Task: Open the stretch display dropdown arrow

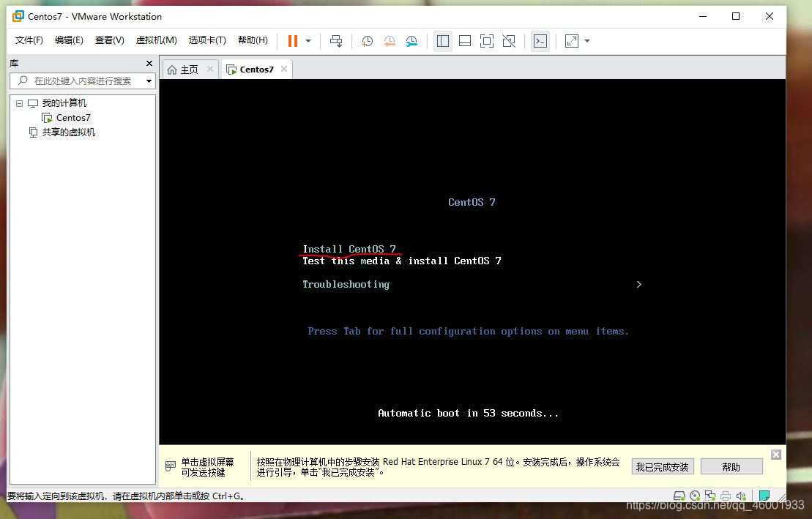Action: tap(587, 41)
